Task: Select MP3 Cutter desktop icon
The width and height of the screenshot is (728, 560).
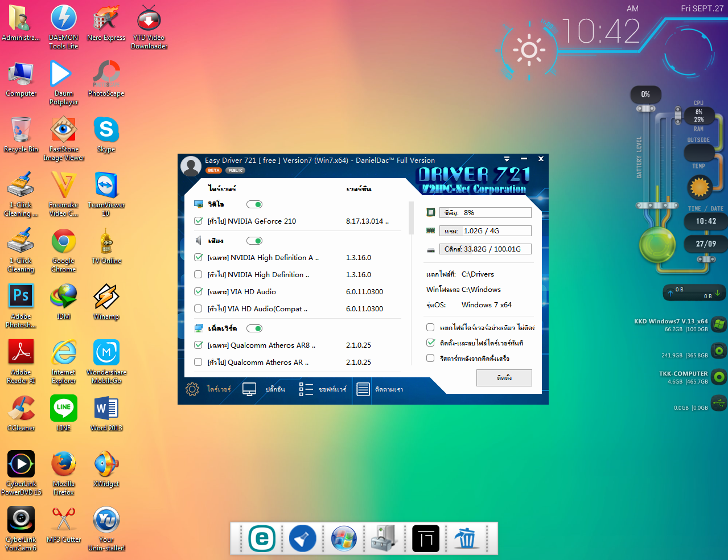Action: coord(64,525)
